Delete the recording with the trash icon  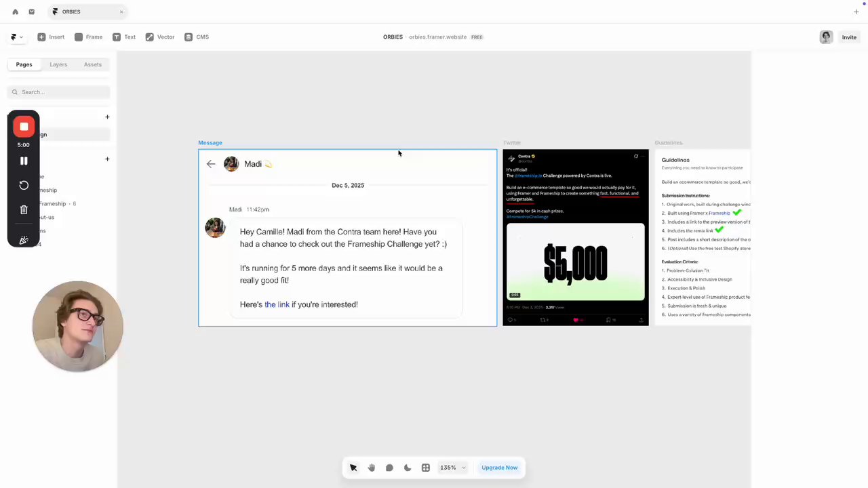tap(24, 209)
